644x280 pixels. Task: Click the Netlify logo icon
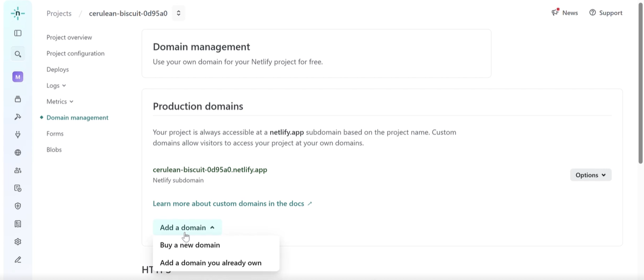18,13
